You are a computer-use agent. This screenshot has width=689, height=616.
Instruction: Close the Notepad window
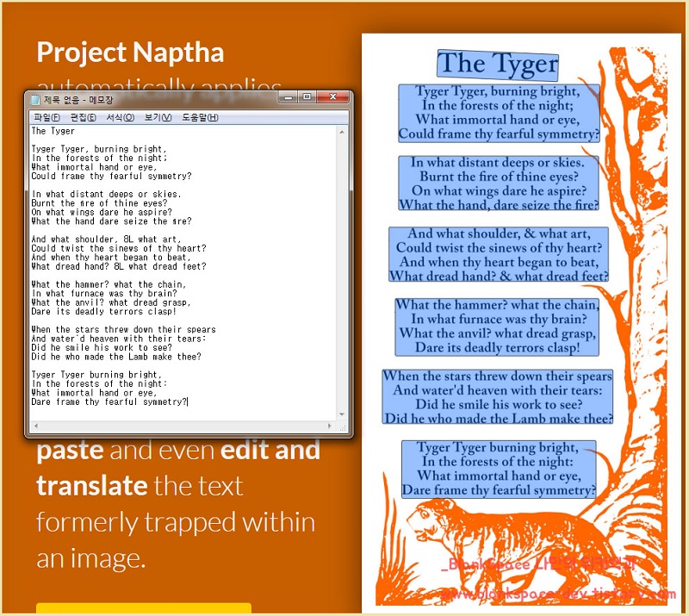(333, 96)
